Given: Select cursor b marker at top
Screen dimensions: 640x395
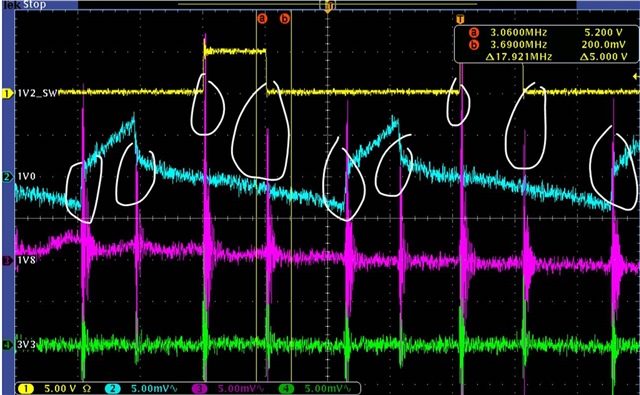Looking at the screenshot, I should tap(285, 18).
